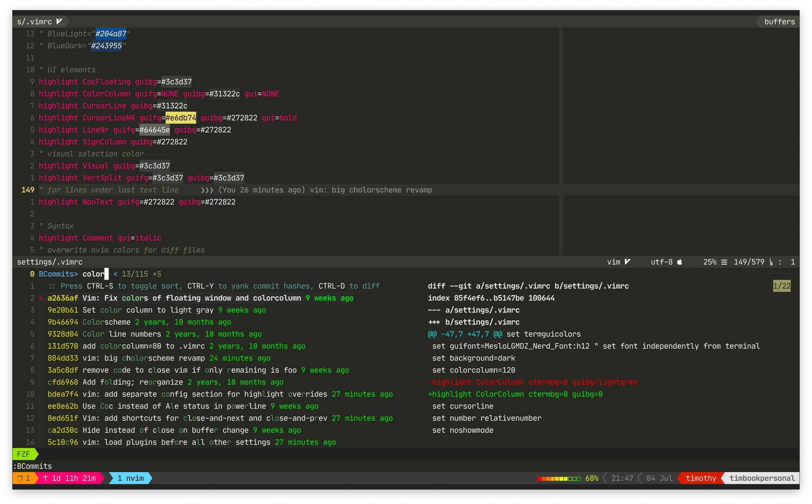Click the #e6db74 yellow color highlight
Image resolution: width=812 pixels, height=504 pixels.
coord(180,118)
